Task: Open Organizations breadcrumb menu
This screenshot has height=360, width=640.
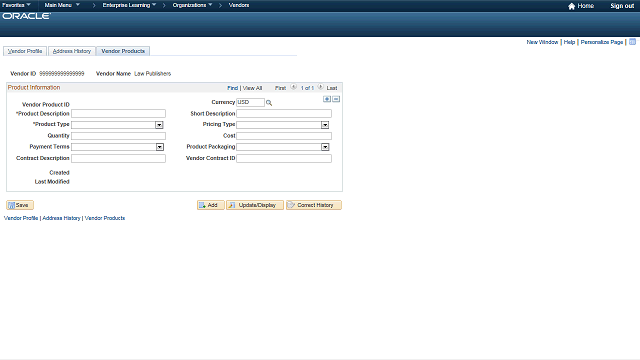Action: (192, 5)
